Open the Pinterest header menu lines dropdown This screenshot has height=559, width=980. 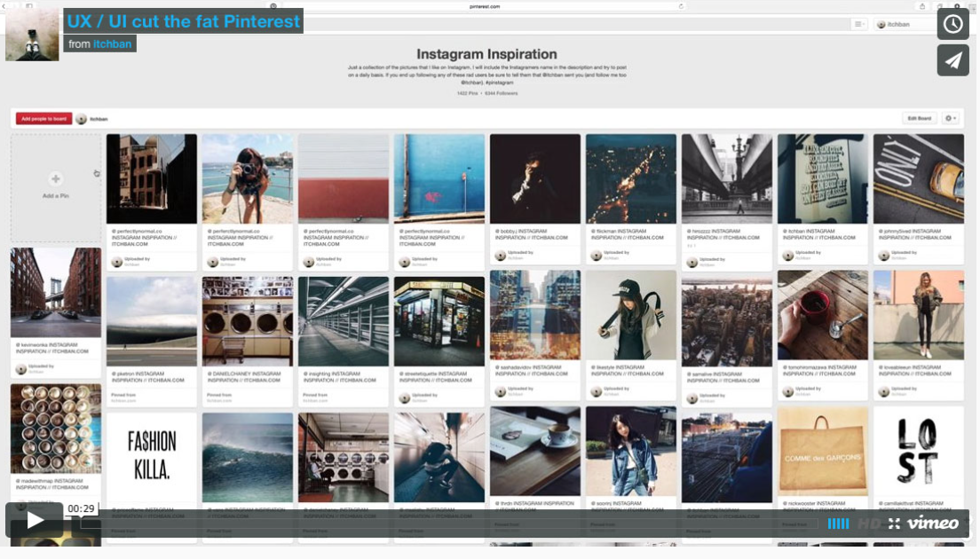(858, 24)
